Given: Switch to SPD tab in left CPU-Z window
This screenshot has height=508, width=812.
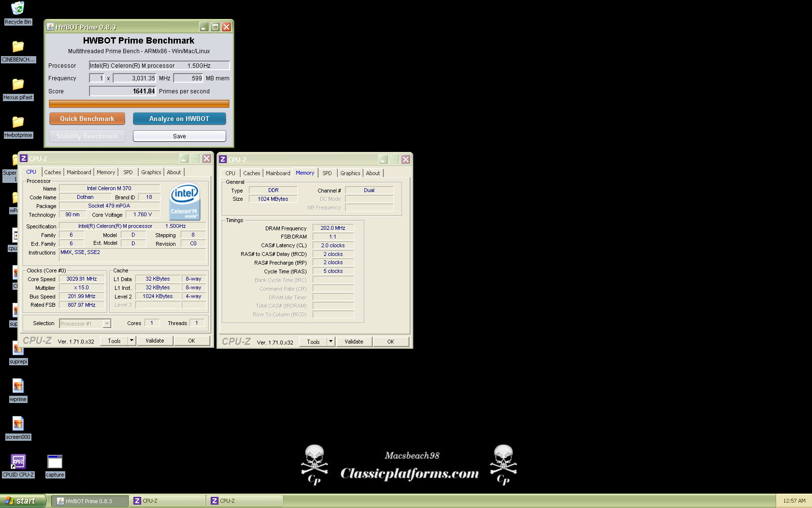Looking at the screenshot, I should coord(128,172).
